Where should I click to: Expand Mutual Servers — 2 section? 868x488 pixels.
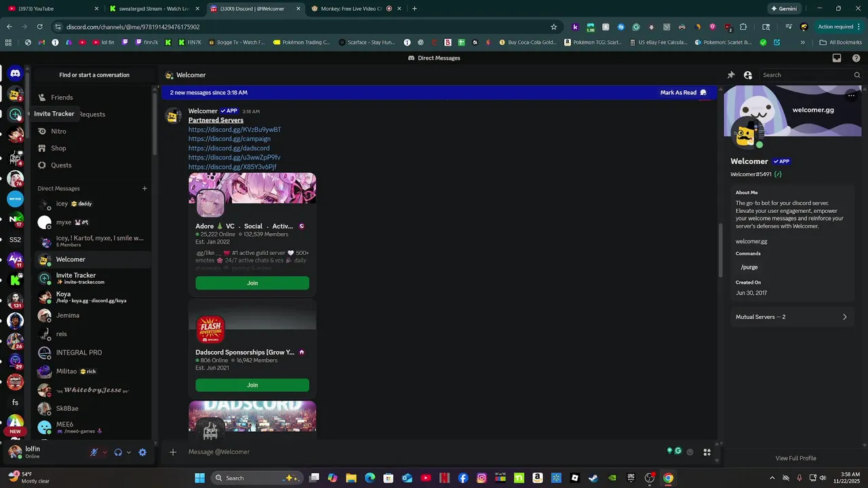point(791,317)
